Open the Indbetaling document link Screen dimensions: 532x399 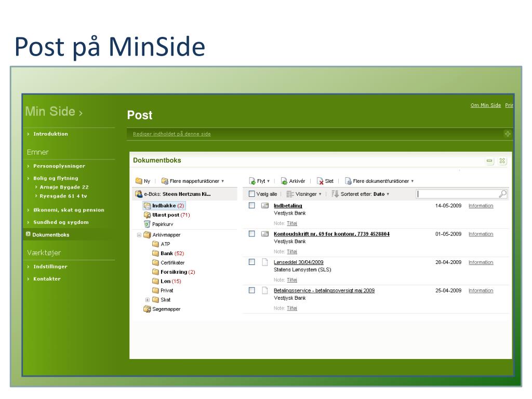pyautogui.click(x=288, y=206)
